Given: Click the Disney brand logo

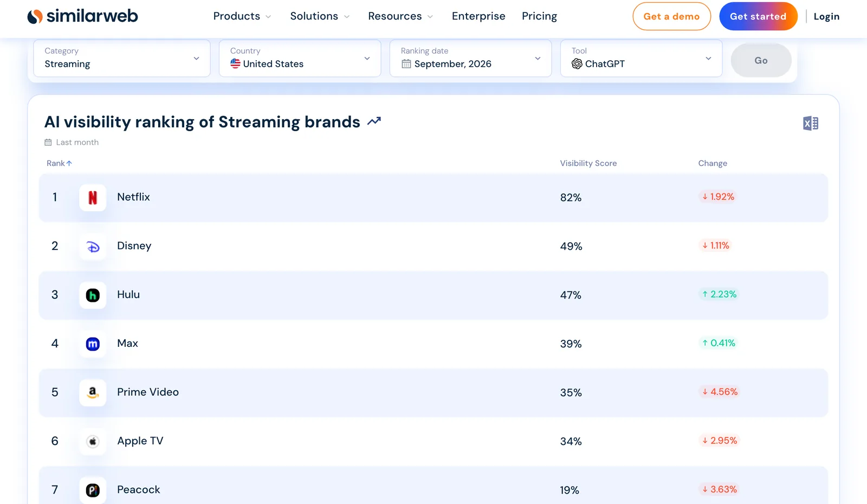Looking at the screenshot, I should 93,247.
